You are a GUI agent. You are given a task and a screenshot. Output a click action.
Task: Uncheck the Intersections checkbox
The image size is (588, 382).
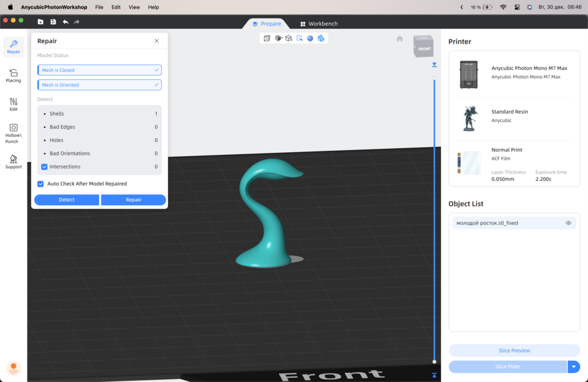pyautogui.click(x=44, y=167)
